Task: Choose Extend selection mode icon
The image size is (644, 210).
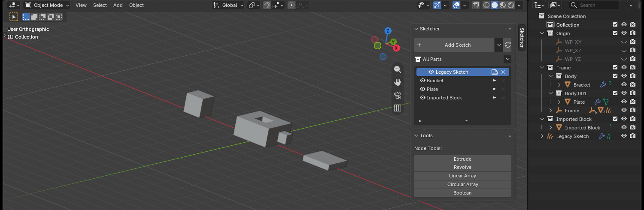Action: (x=34, y=17)
